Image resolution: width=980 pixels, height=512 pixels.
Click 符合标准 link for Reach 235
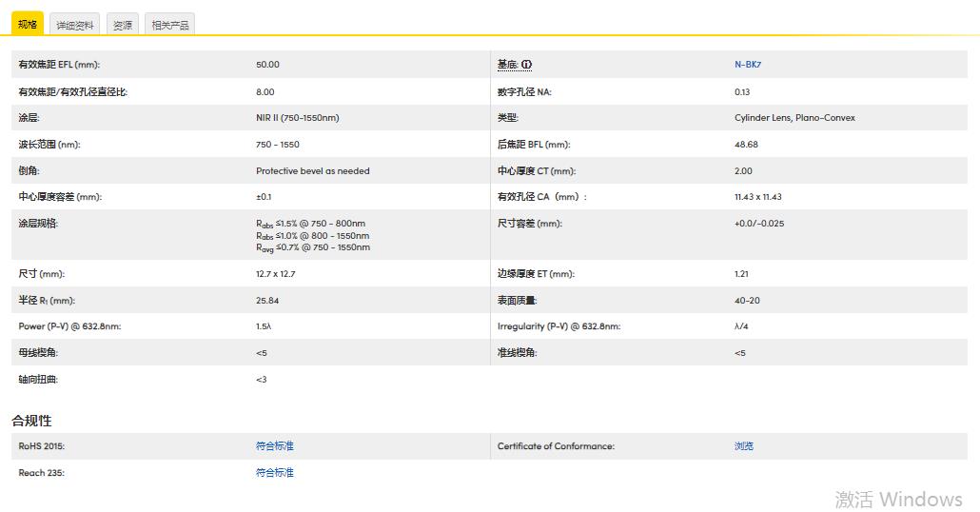tap(275, 472)
